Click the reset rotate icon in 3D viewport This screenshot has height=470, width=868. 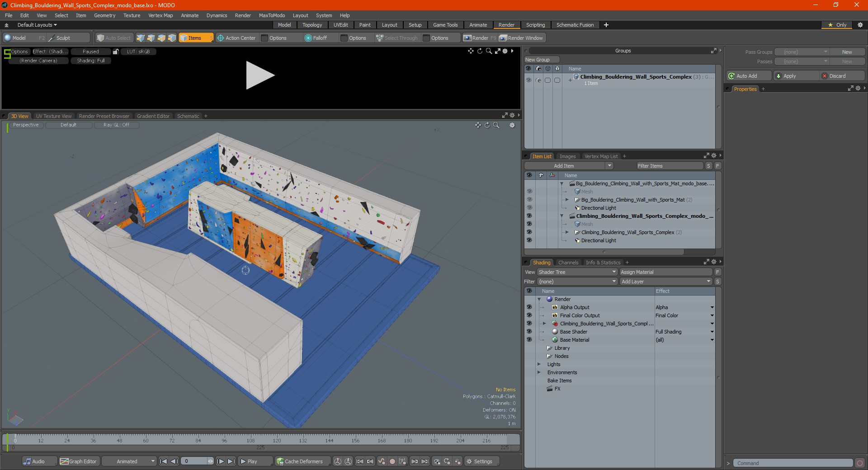coord(487,125)
